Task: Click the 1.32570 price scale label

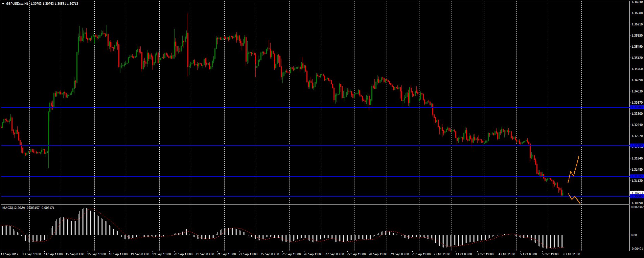Action: click(638, 136)
